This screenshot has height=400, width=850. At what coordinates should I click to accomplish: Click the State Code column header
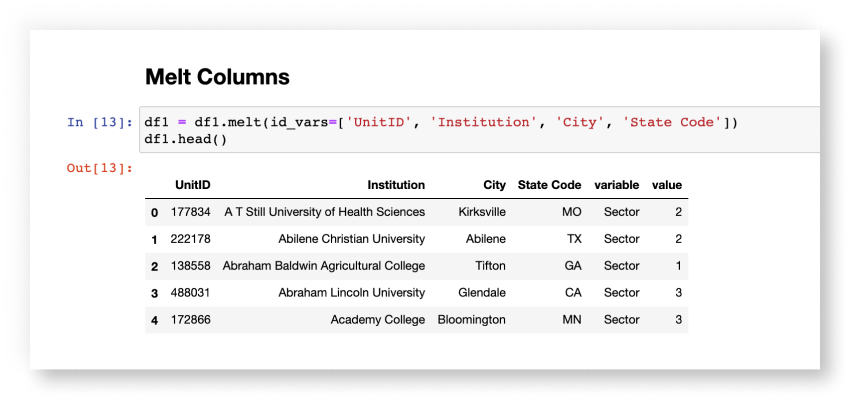[549, 185]
